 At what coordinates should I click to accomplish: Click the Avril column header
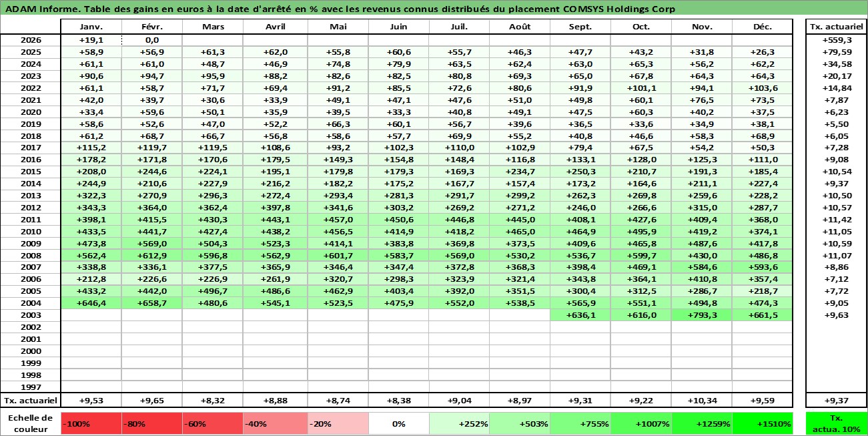(x=275, y=27)
